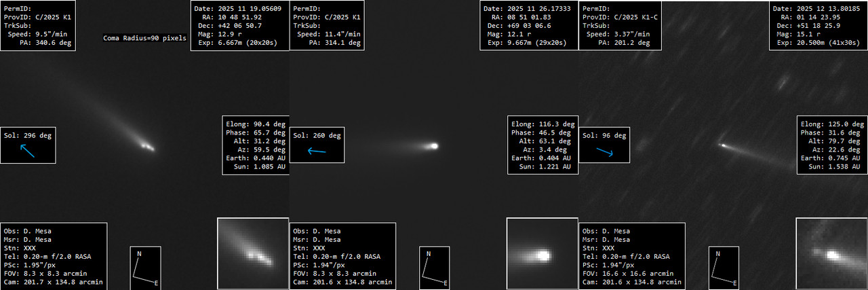Click the Earth distance '0.745 AU'
The width and height of the screenshot is (868, 290).
pos(844,158)
